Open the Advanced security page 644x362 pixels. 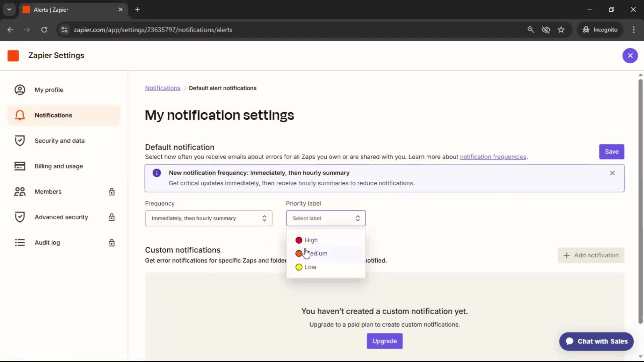pos(64,217)
